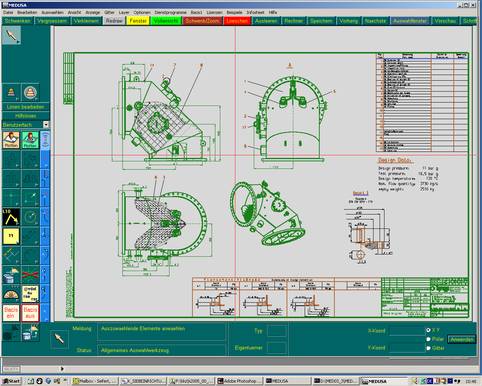Screen dimensions: 482x386
Task: Open the Datei menu
Action: [x=8, y=12]
